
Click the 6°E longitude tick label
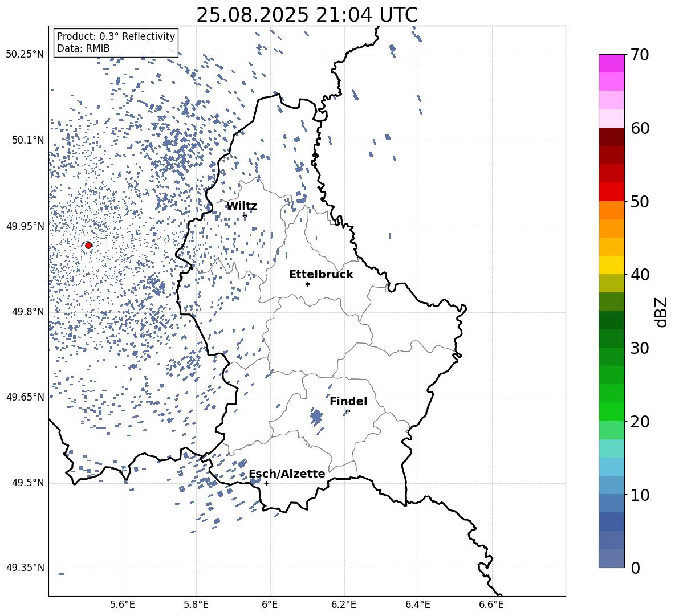pos(270,605)
